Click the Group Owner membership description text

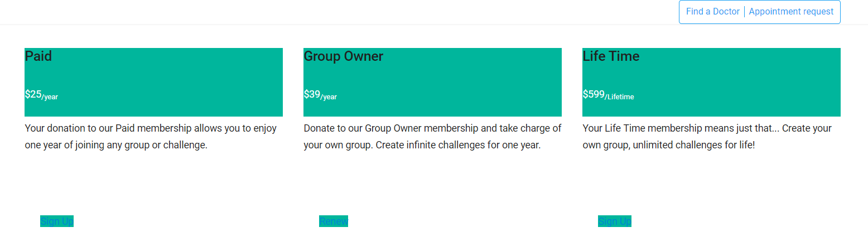tap(432, 137)
